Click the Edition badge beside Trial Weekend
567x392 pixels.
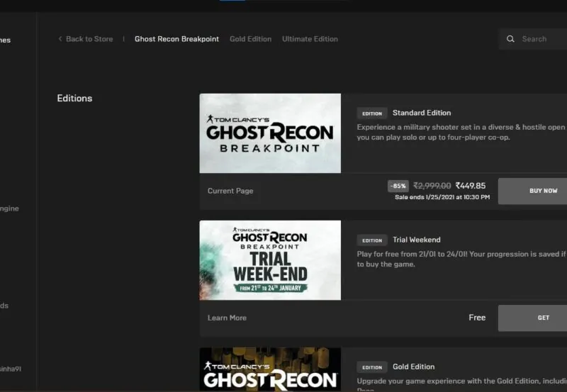click(372, 240)
